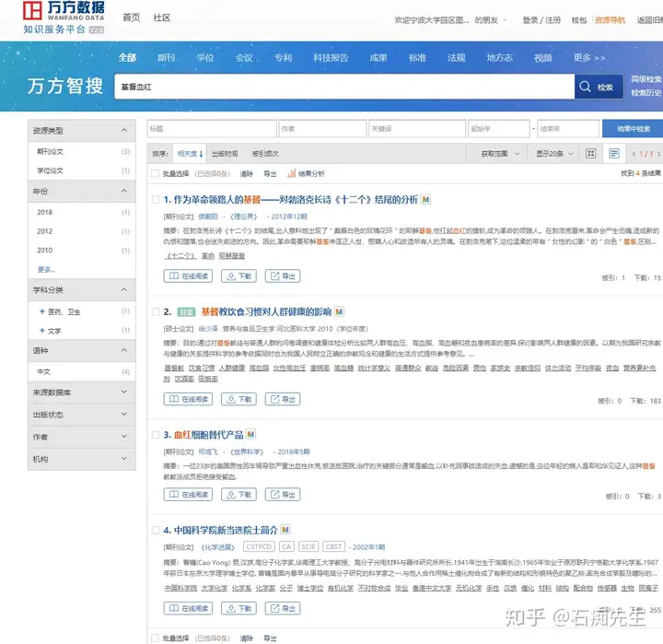Expand the 出版状态 filter section
Viewport: 663px width, 644px height.
(124, 415)
